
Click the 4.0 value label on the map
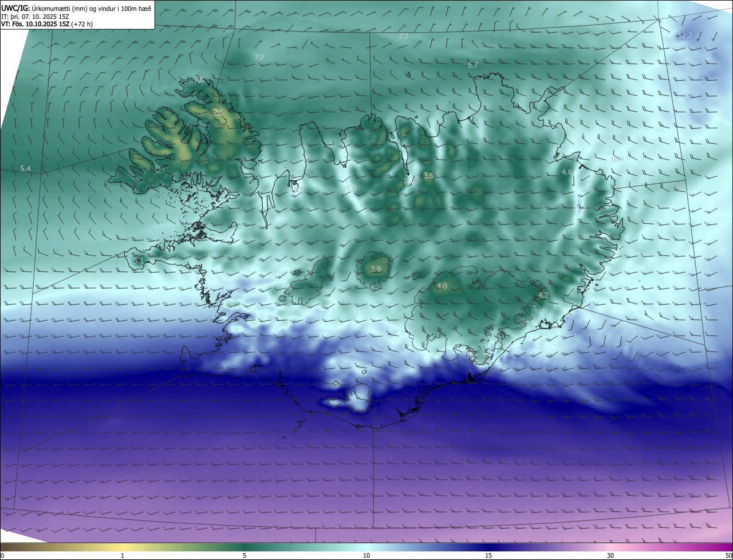point(442,286)
